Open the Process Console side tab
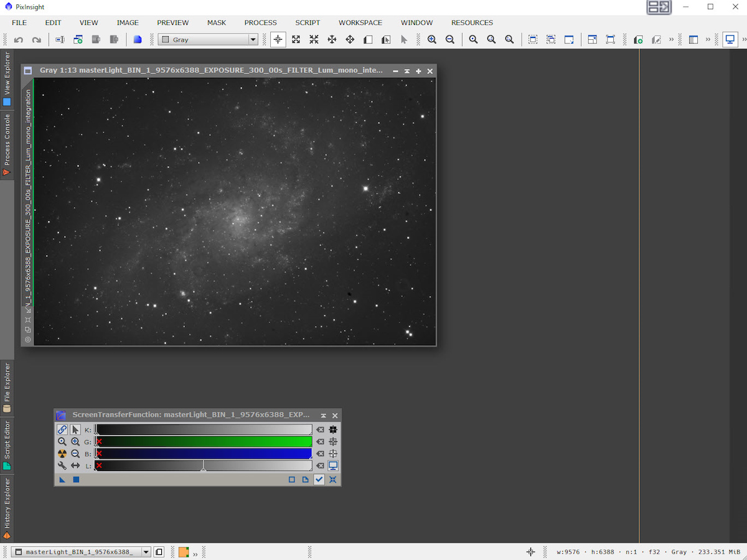Image resolution: width=747 pixels, height=560 pixels. (7, 145)
